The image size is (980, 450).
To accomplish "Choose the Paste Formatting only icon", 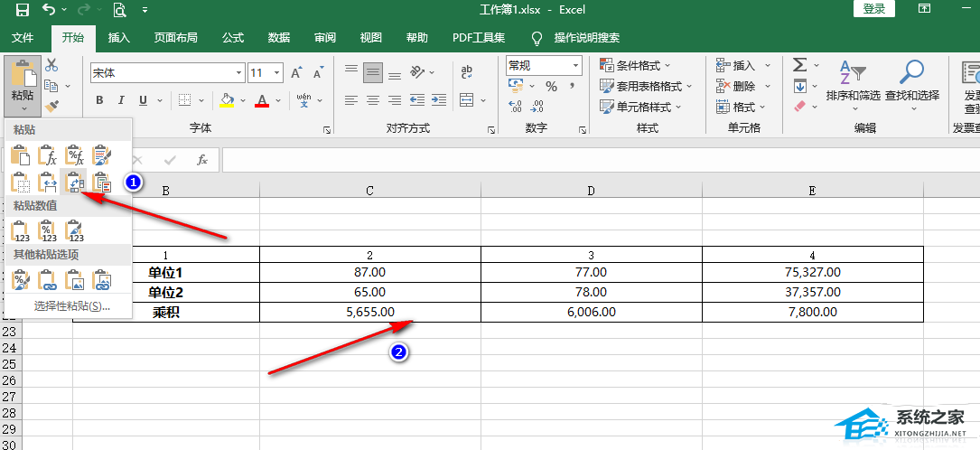I will (21, 280).
